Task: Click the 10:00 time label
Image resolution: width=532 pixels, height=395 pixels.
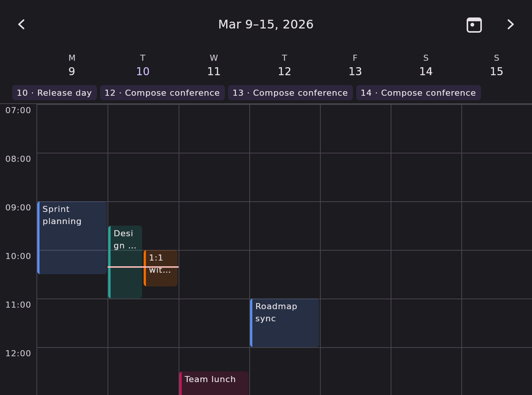Action: [x=18, y=256]
